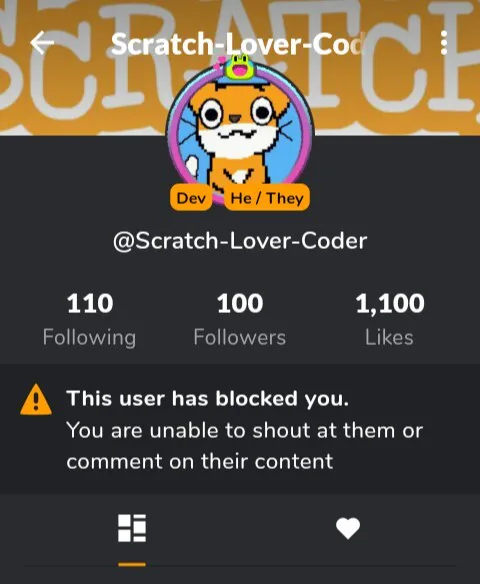Open the three-dot overflow menu
This screenshot has width=480, height=584.
(x=444, y=43)
